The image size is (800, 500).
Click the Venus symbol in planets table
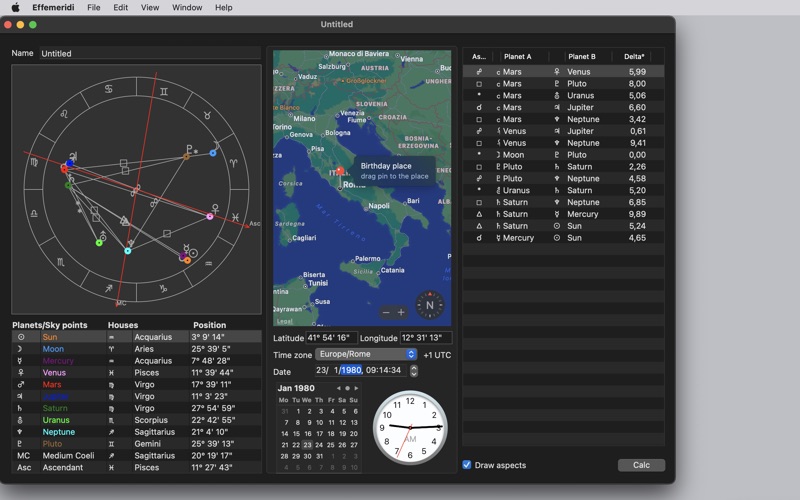point(21,372)
